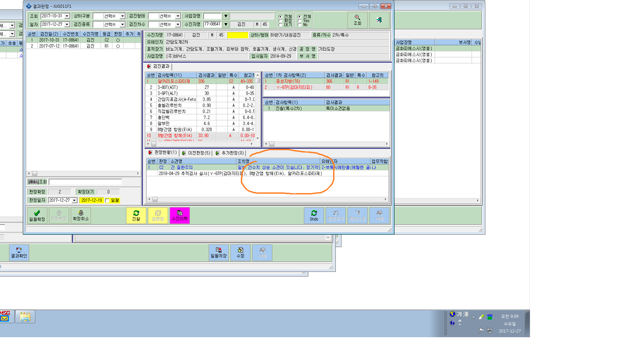Open the start date 2017-10-31 dropdown

[x=67, y=16]
